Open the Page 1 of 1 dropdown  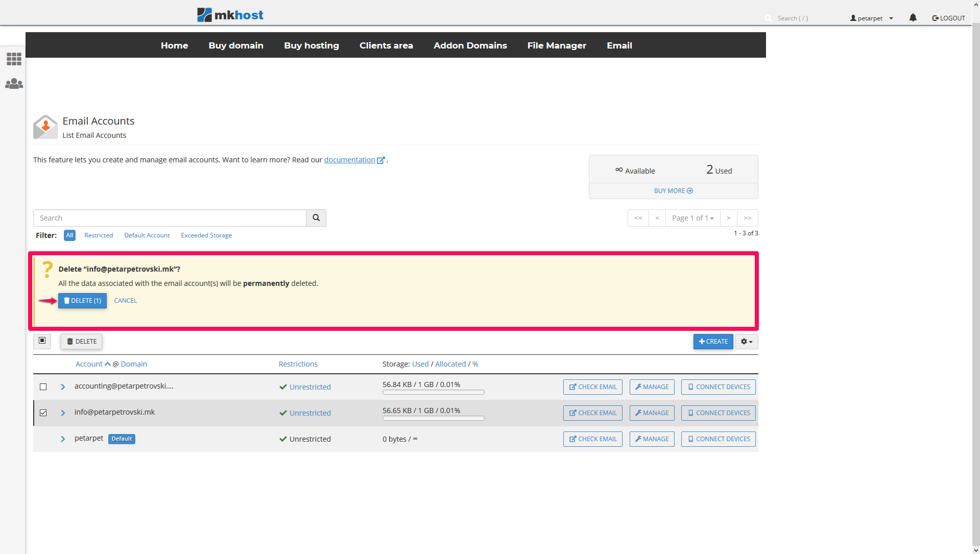692,218
